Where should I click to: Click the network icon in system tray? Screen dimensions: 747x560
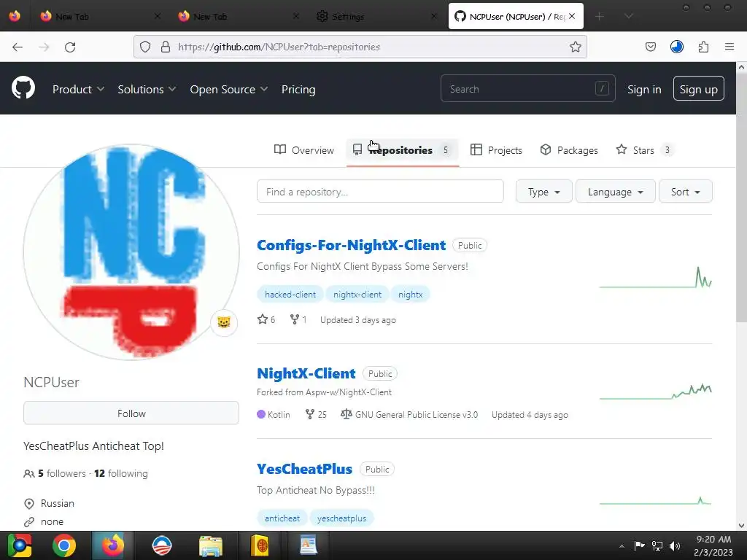pos(657,545)
